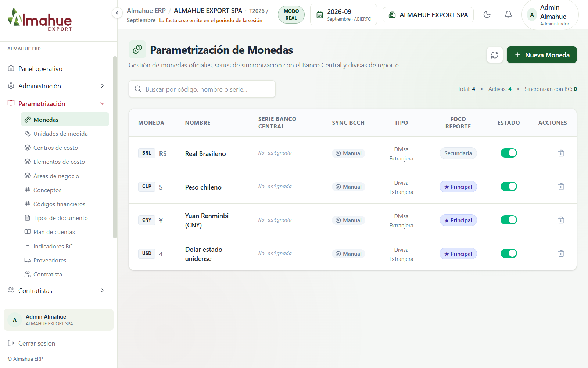Click the Almahue Export logo
Viewport: 588px width, 368px height.
point(40,20)
